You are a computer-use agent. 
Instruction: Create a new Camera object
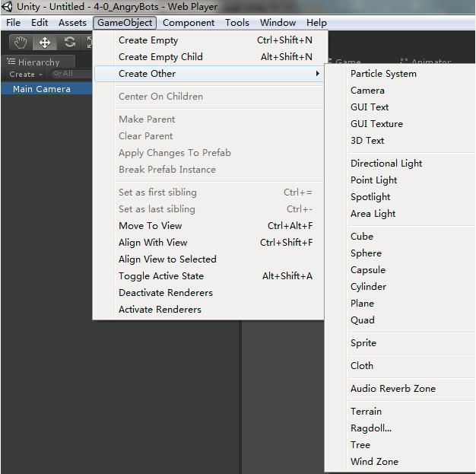401,91
